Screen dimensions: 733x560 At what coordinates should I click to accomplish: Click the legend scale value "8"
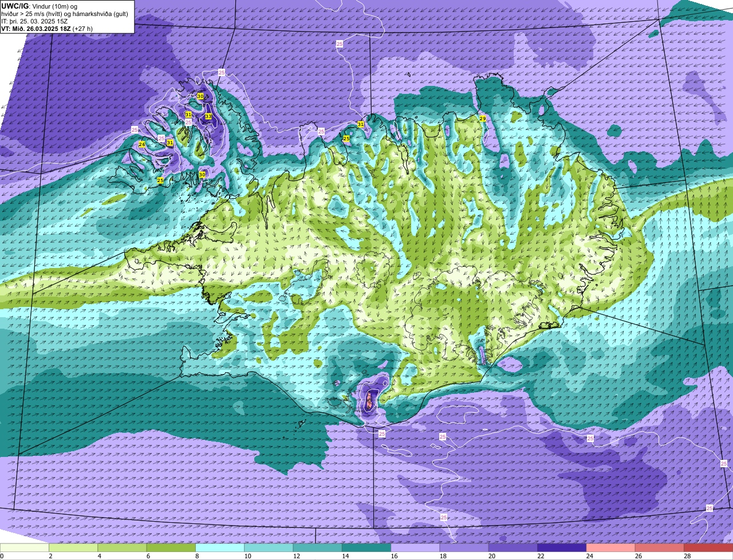197,556
